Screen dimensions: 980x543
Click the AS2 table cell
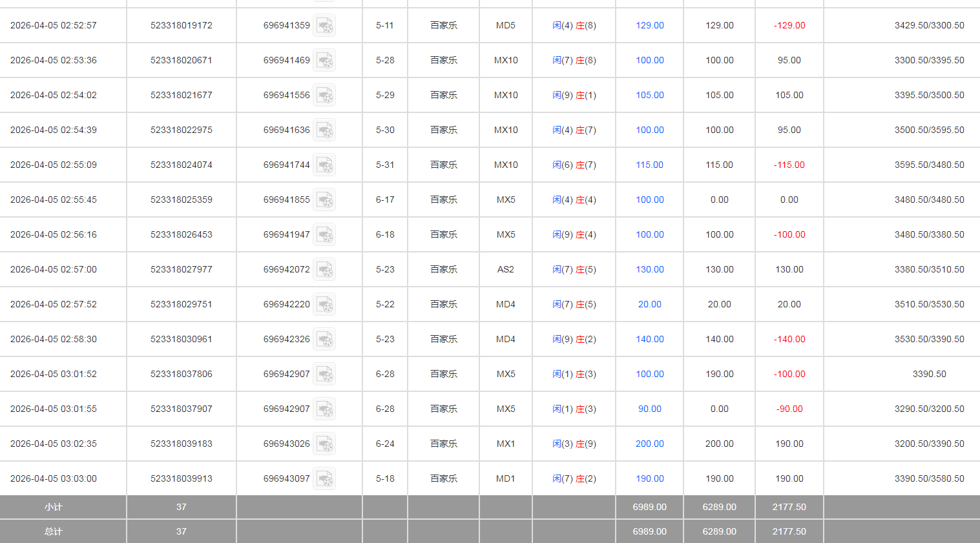[505, 269]
